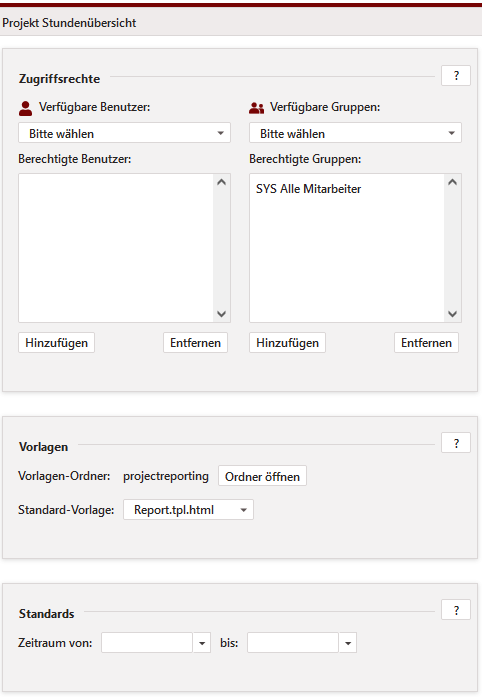The image size is (482, 697).
Task: Click into the Zeitraum von date field
Action: pyautogui.click(x=147, y=643)
